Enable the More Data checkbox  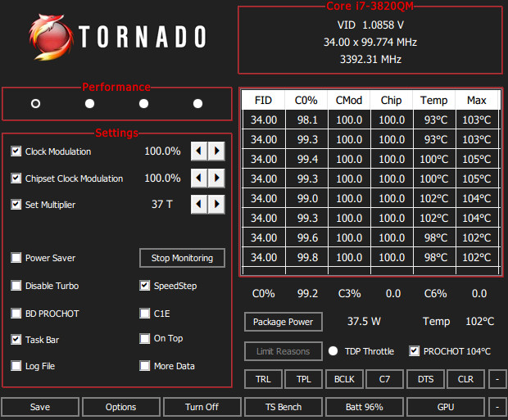(x=144, y=366)
